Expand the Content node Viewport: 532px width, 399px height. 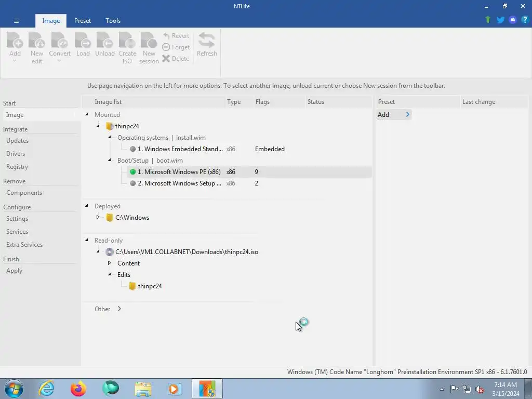110,263
